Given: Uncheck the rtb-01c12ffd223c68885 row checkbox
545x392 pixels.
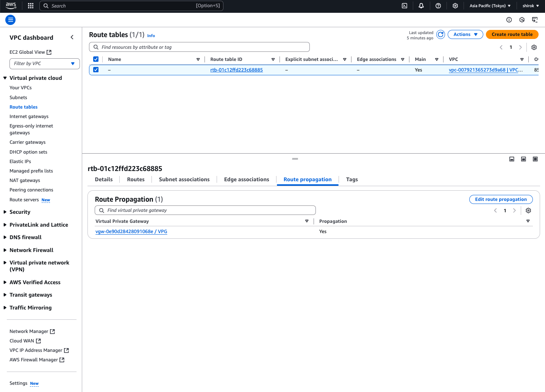Looking at the screenshot, I should click(96, 70).
